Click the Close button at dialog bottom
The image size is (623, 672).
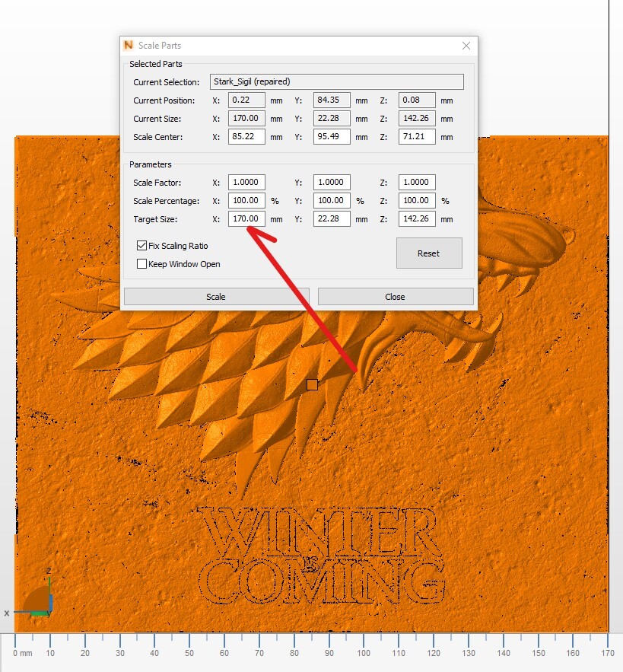pos(396,297)
